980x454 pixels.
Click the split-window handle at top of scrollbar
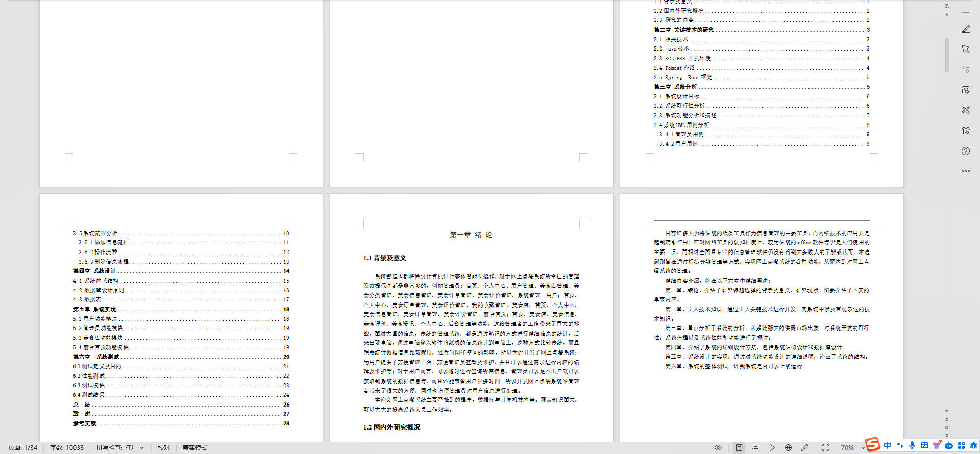tap(947, 6)
